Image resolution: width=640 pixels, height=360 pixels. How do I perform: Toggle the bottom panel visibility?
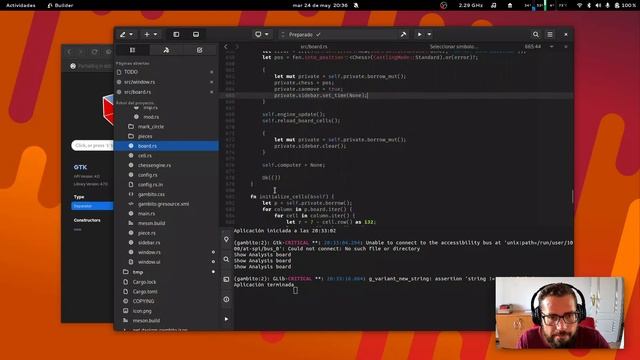196,35
